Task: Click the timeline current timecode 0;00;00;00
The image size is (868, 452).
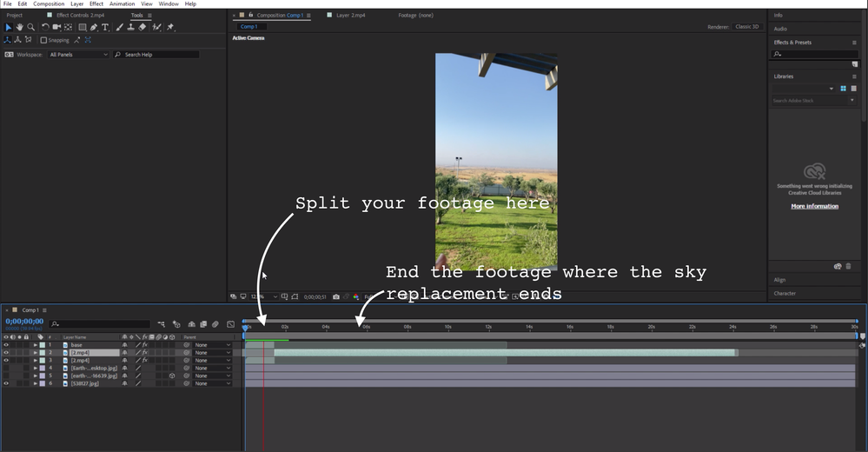Action: (24, 322)
